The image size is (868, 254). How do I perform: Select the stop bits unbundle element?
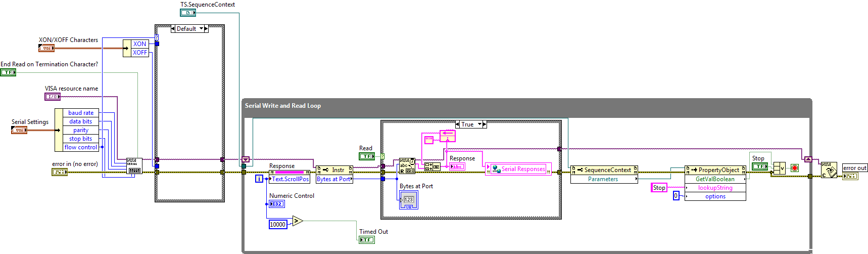[x=81, y=139]
